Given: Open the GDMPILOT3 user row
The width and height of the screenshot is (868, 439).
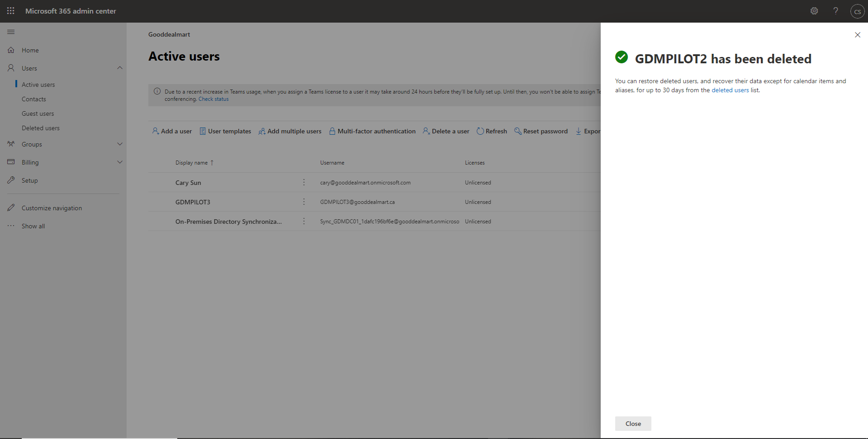Looking at the screenshot, I should tap(193, 202).
